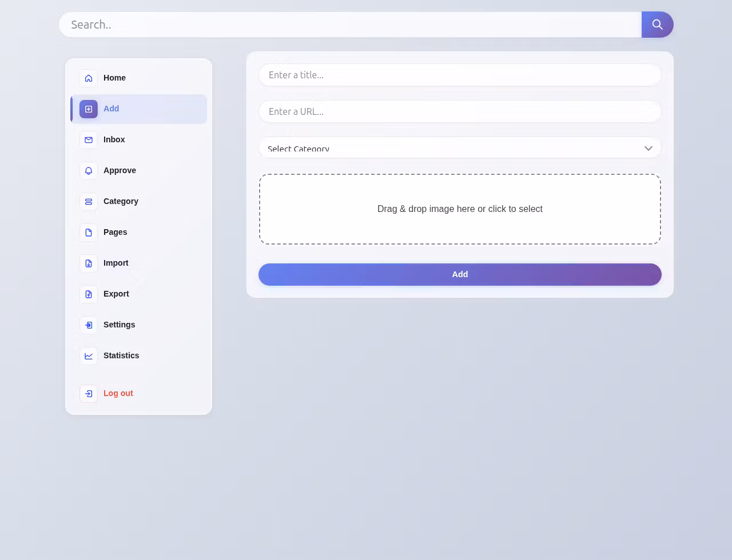This screenshot has width=732, height=560.
Task: Click the Statistics chart icon
Action: coord(89,356)
